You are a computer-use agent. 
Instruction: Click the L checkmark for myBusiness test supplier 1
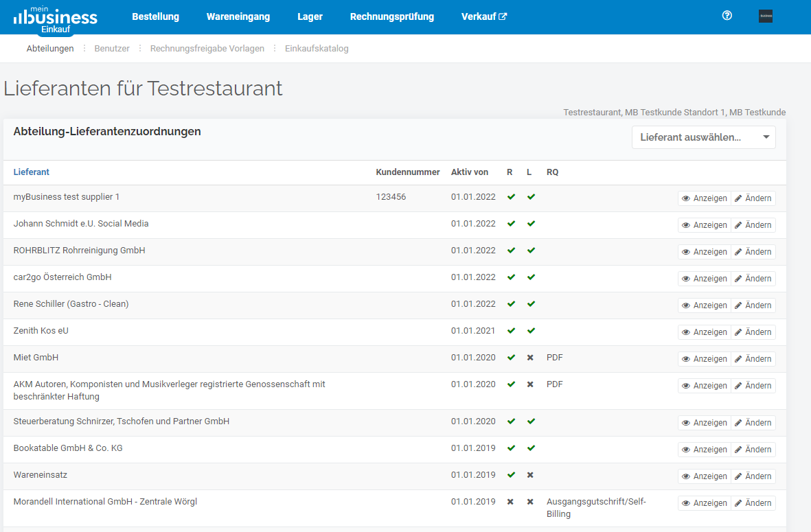tap(532, 197)
